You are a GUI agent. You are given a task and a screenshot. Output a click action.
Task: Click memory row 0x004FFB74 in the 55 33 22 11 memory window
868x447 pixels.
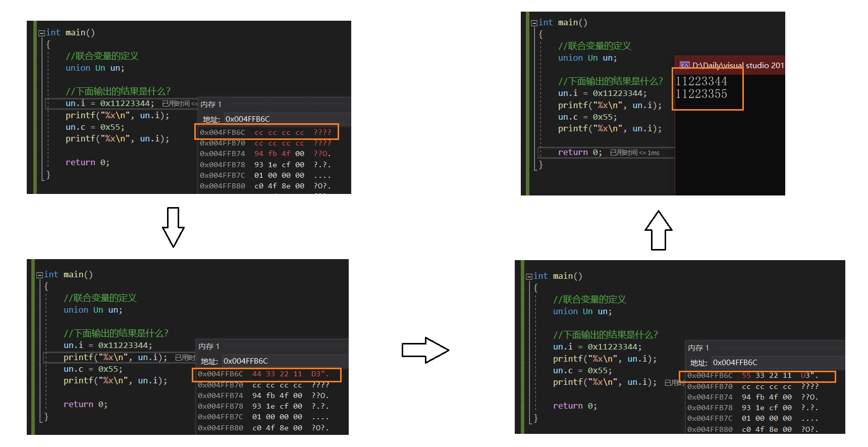tap(753, 397)
